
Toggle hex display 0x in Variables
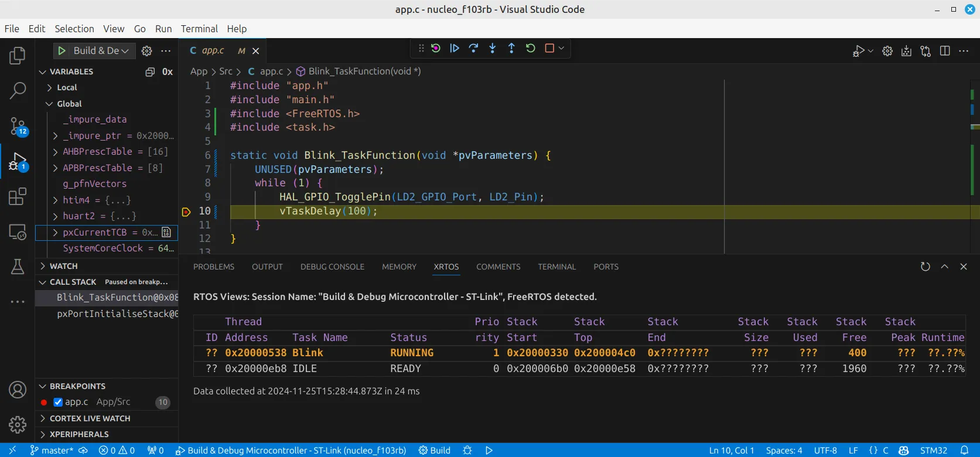click(x=168, y=71)
